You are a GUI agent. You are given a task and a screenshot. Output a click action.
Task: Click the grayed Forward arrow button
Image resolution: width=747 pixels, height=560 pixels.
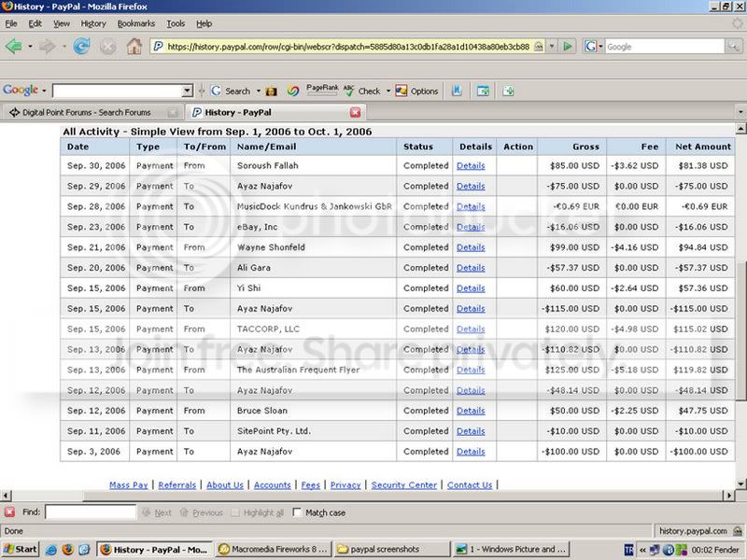48,46
